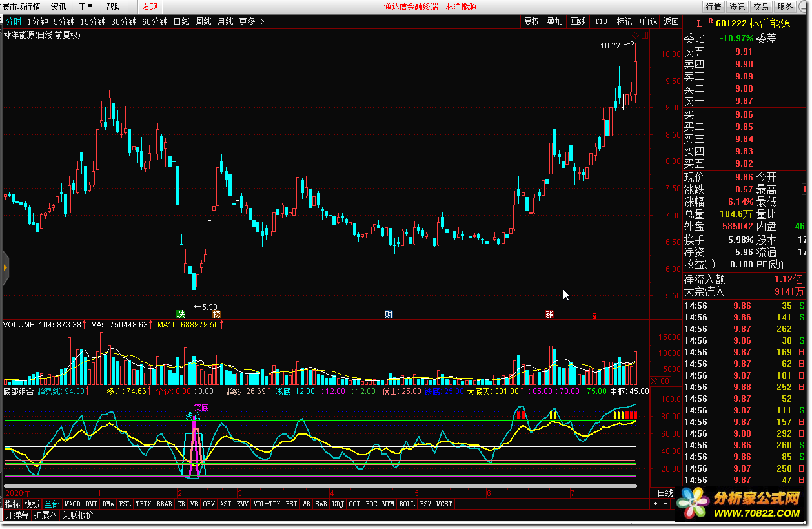The width and height of the screenshot is (812, 529).
Task: Click the 交易 trade button
Action: point(761,6)
